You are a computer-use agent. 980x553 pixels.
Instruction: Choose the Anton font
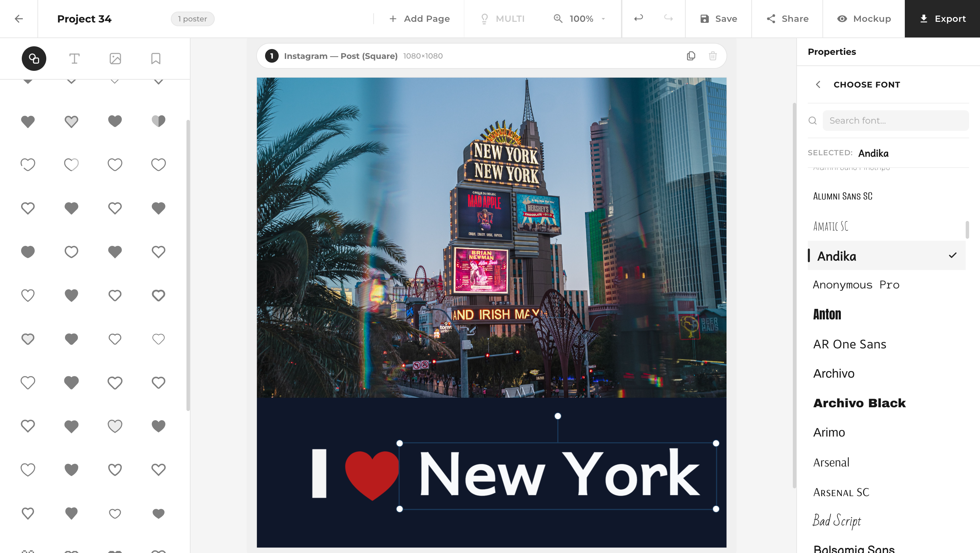click(828, 314)
